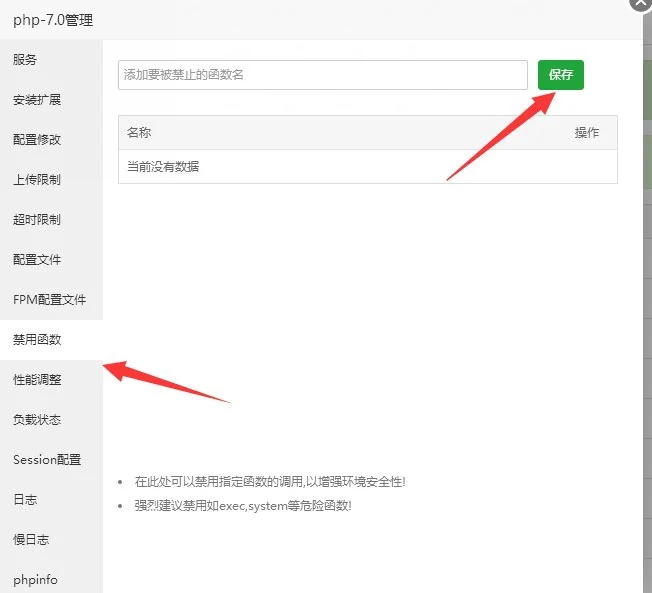Go to the 超时限制 tab

click(x=37, y=220)
